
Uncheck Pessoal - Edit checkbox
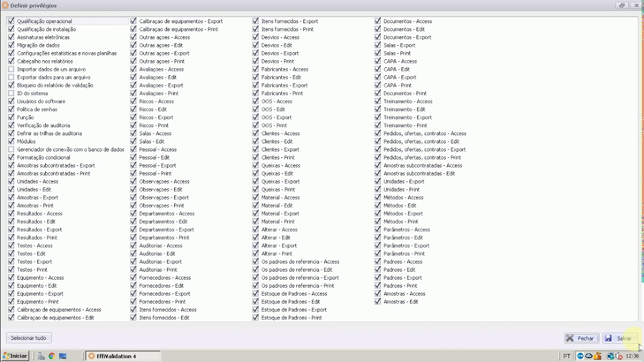133,157
